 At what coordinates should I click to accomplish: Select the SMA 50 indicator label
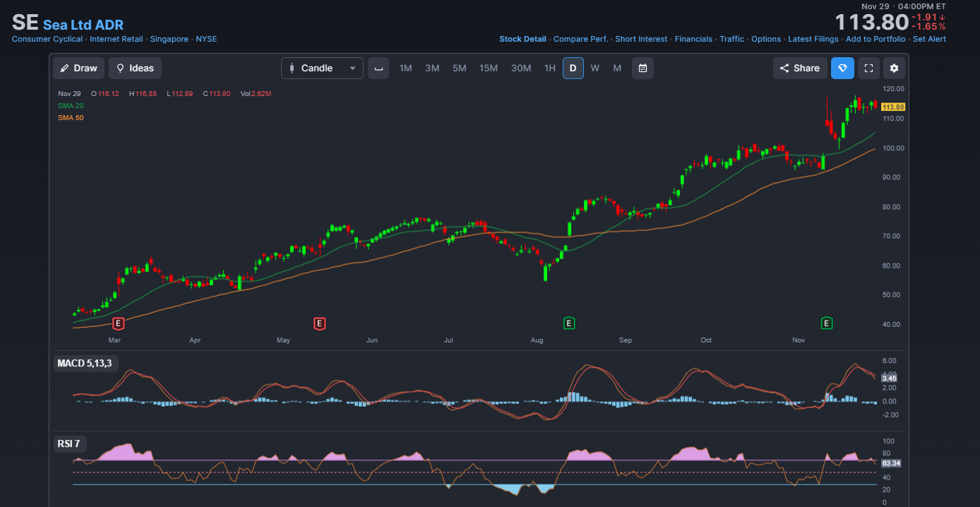(71, 118)
